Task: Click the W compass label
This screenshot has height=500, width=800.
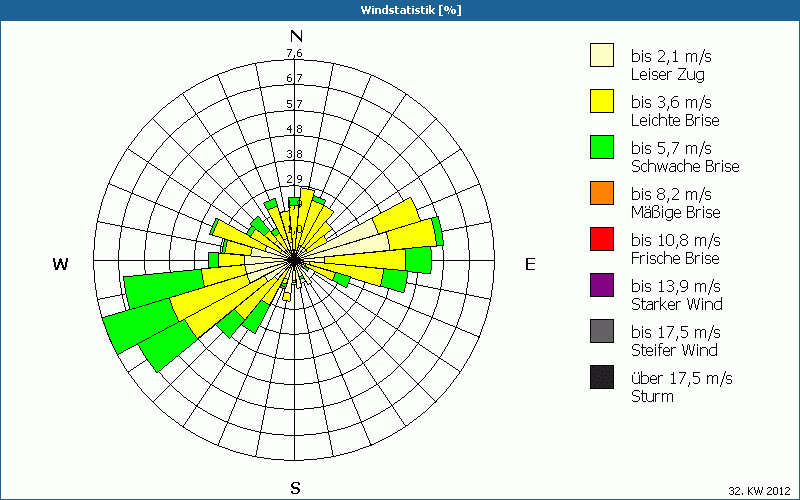Action: coord(60,264)
